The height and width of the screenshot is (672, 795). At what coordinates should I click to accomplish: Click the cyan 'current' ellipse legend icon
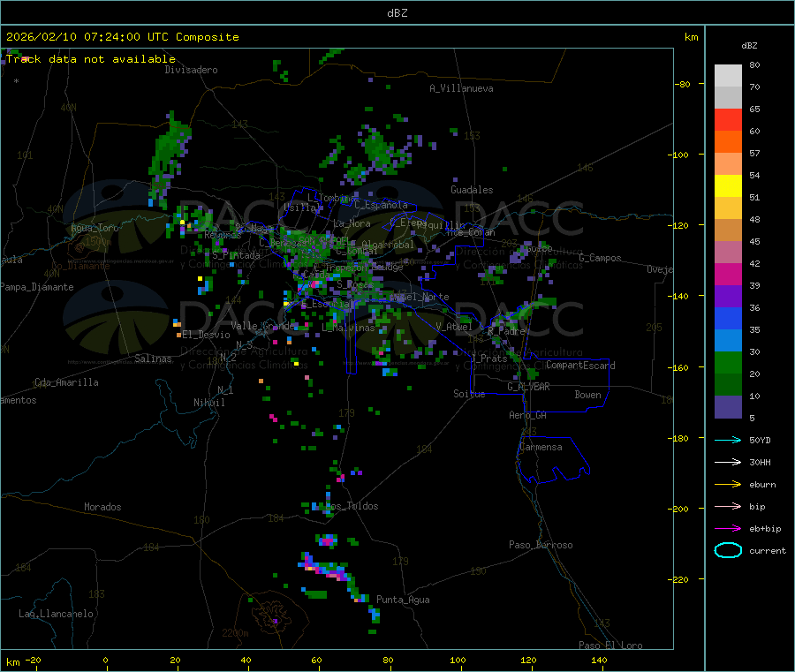(728, 550)
